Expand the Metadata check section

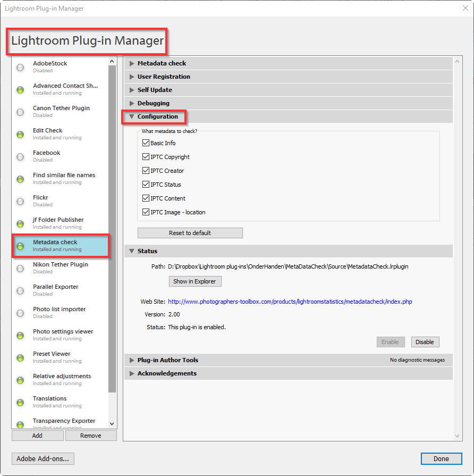click(x=132, y=63)
